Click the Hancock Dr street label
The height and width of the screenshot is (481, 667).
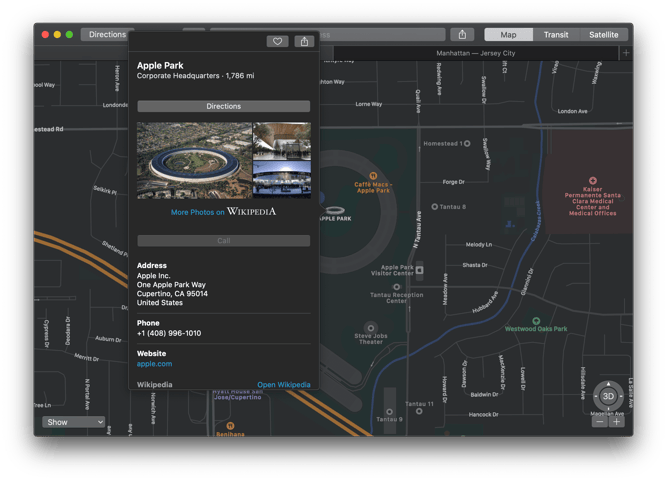(483, 415)
